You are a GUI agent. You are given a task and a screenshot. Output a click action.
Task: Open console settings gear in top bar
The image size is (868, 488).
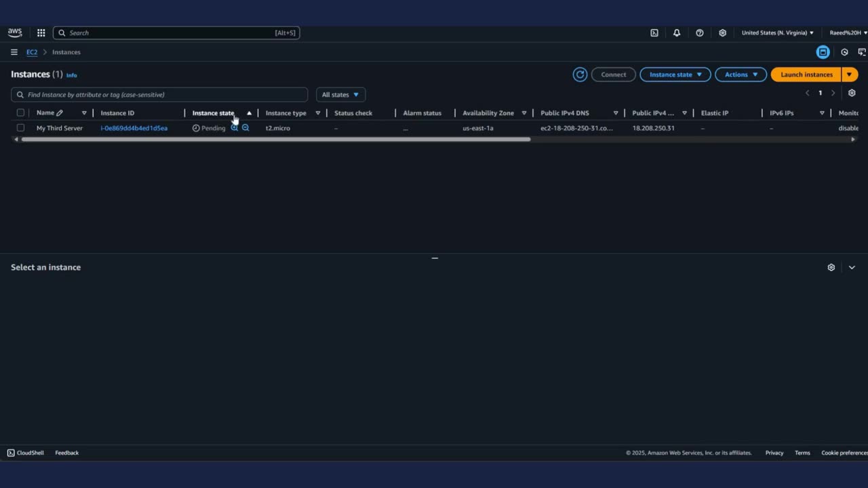pos(723,33)
